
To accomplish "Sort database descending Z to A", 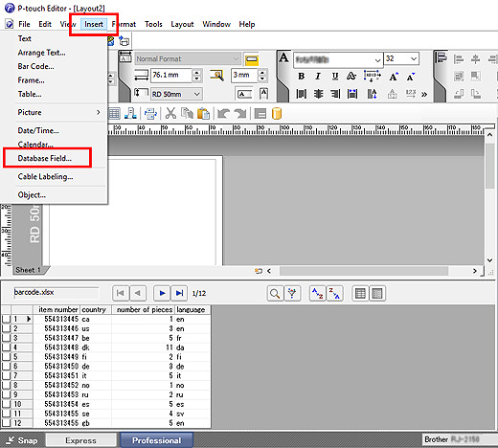I will pos(334,293).
